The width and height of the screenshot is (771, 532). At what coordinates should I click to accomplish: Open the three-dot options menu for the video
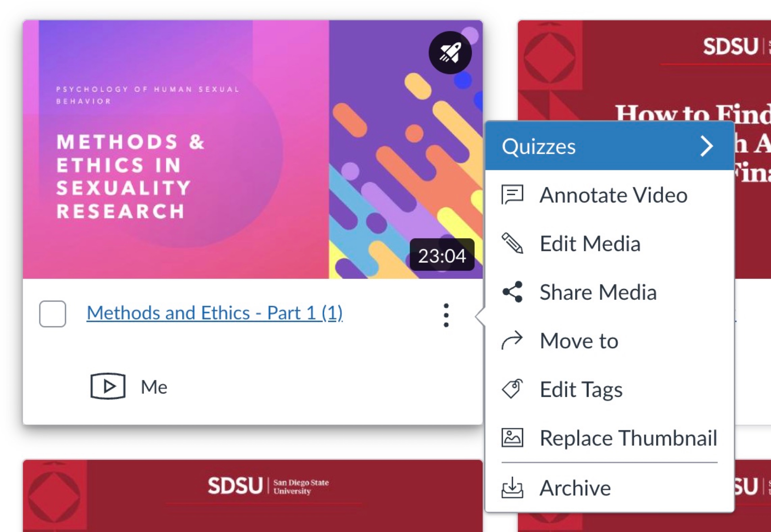coord(446,315)
